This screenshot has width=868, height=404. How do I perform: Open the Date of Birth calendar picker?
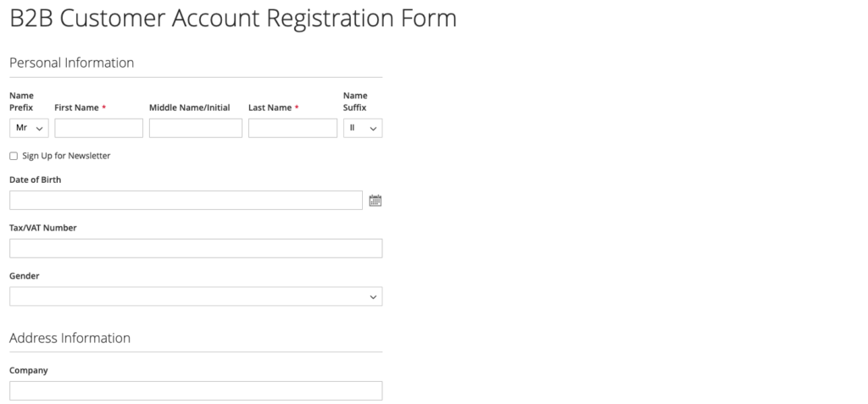(x=376, y=201)
